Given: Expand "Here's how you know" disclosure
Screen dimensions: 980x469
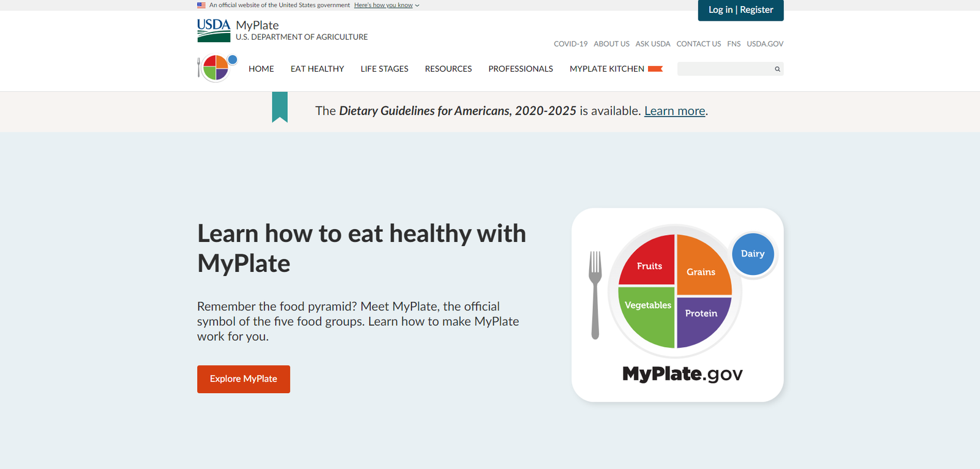Looking at the screenshot, I should pyautogui.click(x=386, y=5).
